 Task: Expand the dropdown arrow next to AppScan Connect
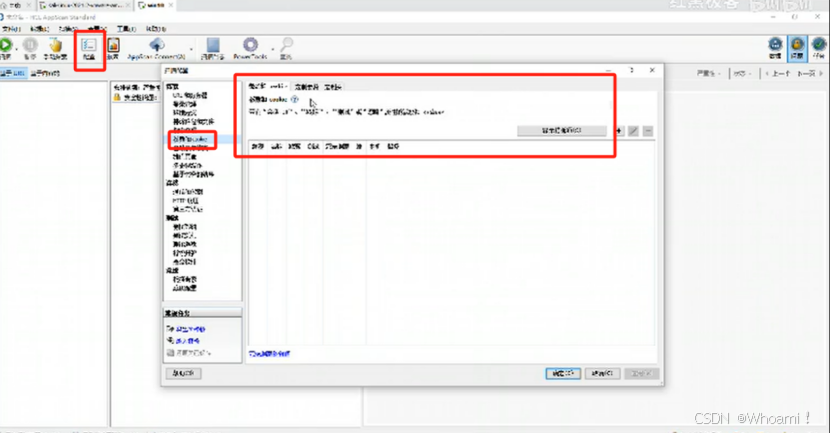tap(191, 49)
